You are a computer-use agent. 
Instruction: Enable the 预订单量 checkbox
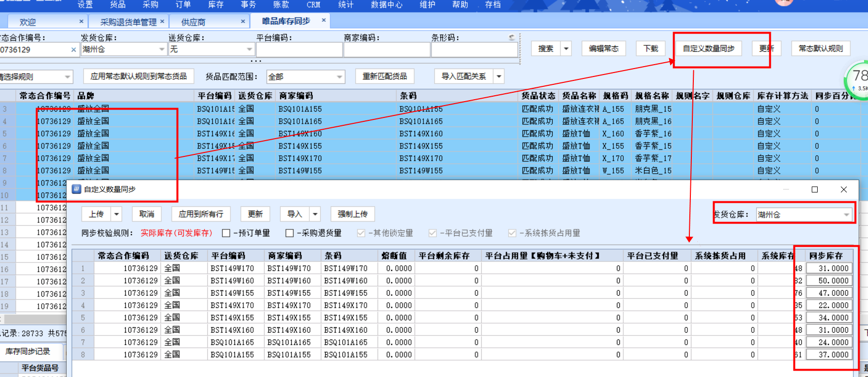[x=226, y=233]
